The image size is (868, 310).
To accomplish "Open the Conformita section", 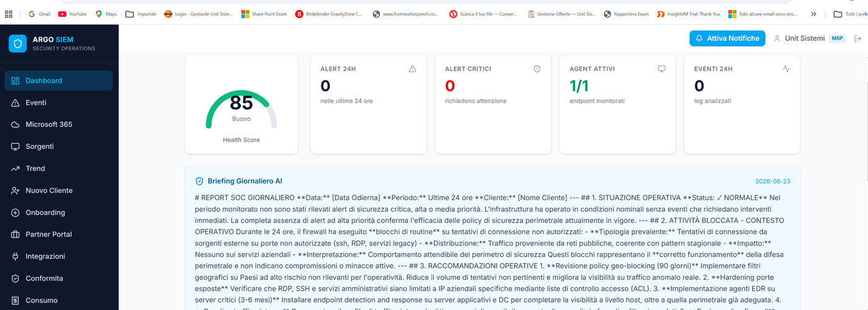I will (x=59, y=278).
